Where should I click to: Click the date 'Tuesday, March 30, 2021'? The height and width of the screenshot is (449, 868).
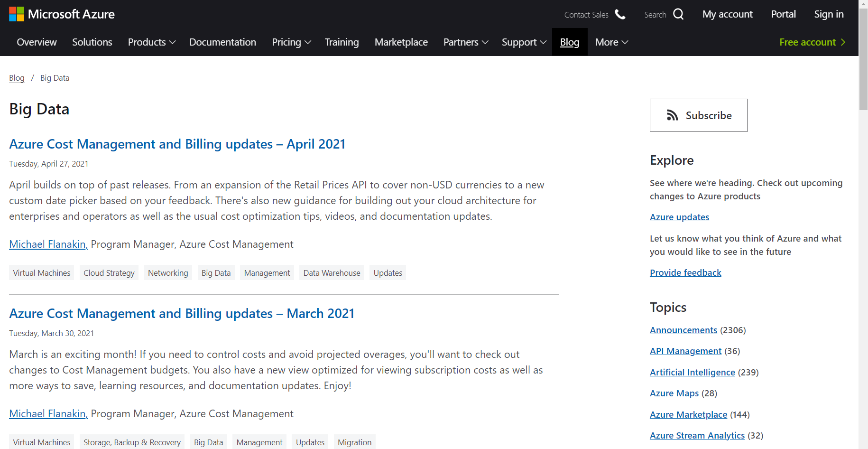(52, 333)
